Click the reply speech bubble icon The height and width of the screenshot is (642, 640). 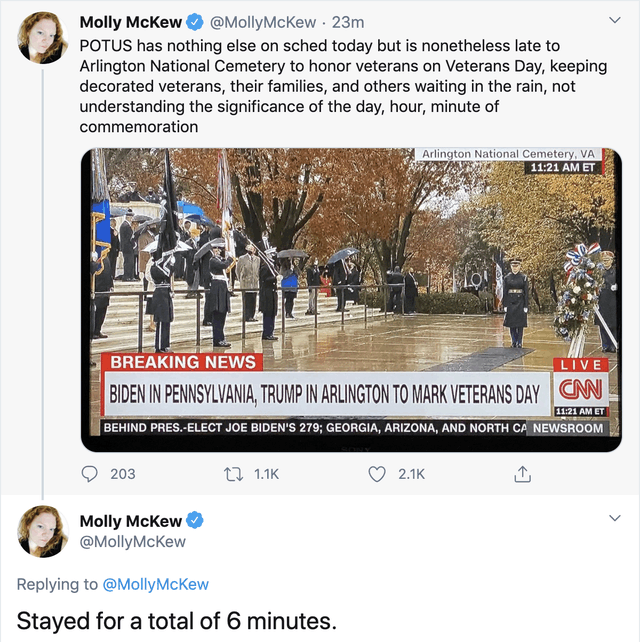click(x=90, y=474)
